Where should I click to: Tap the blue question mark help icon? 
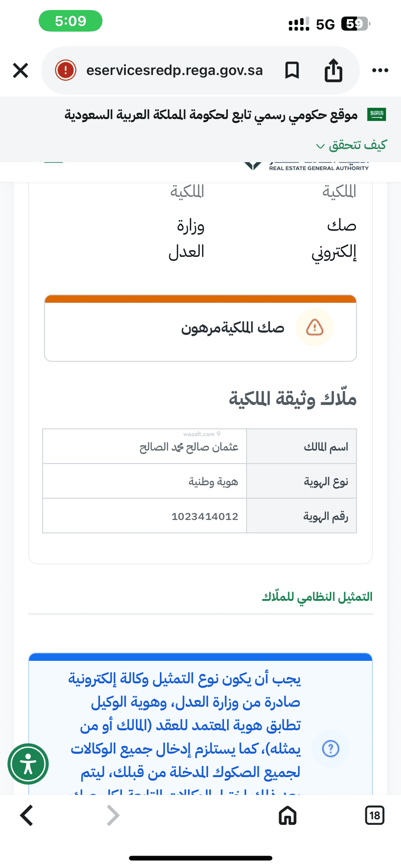click(x=330, y=749)
